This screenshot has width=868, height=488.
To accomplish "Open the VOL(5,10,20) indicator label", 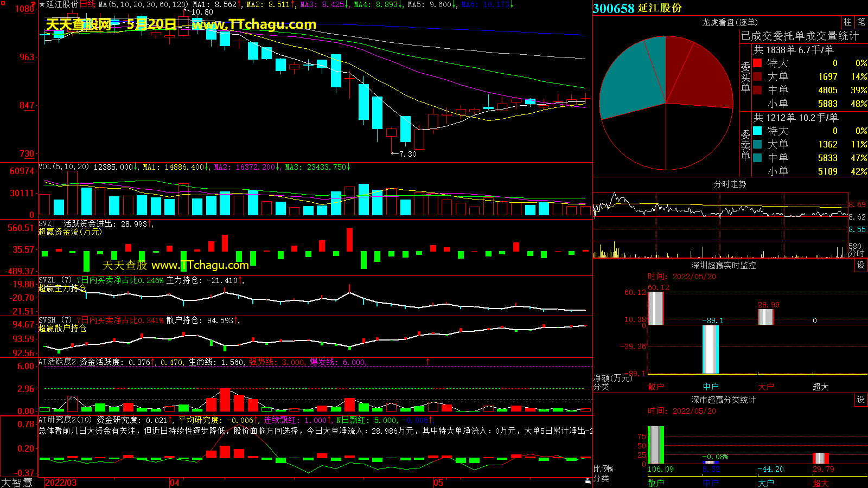I will click(63, 167).
